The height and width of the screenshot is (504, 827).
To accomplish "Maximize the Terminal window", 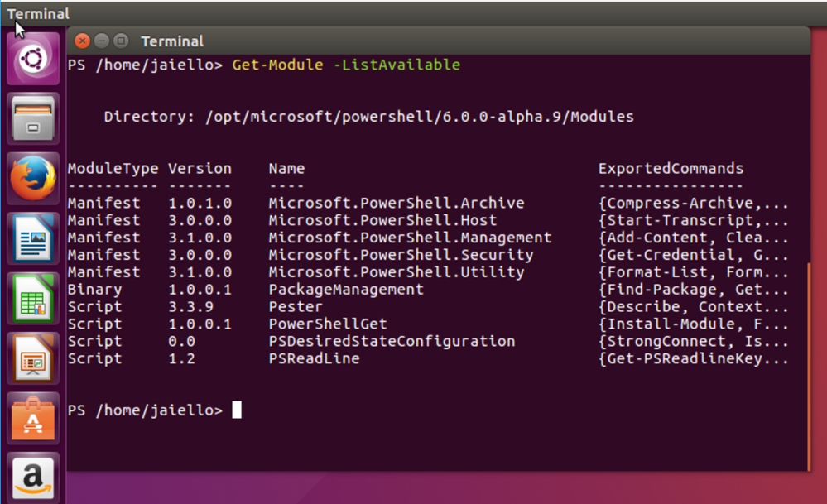I will coord(122,41).
